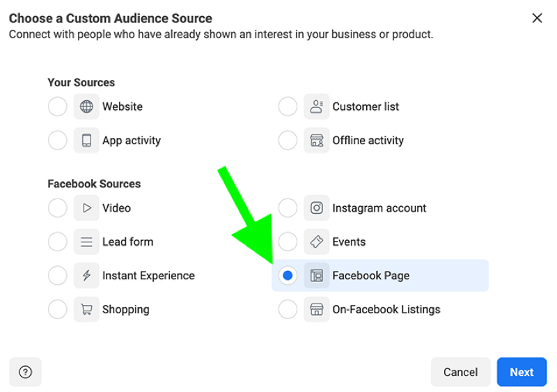Click the lightning bolt Instant Experience icon
The height and width of the screenshot is (392, 557).
click(x=86, y=276)
